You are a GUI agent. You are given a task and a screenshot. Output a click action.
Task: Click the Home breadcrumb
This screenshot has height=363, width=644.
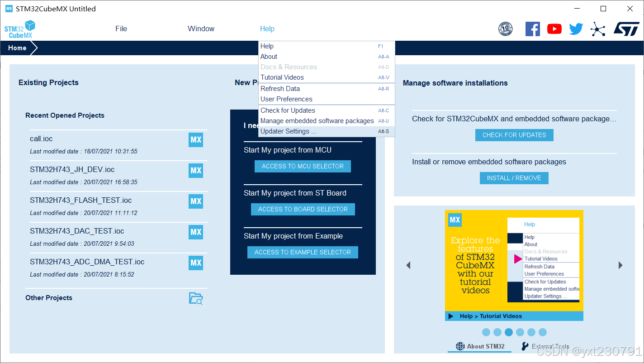[x=17, y=48]
